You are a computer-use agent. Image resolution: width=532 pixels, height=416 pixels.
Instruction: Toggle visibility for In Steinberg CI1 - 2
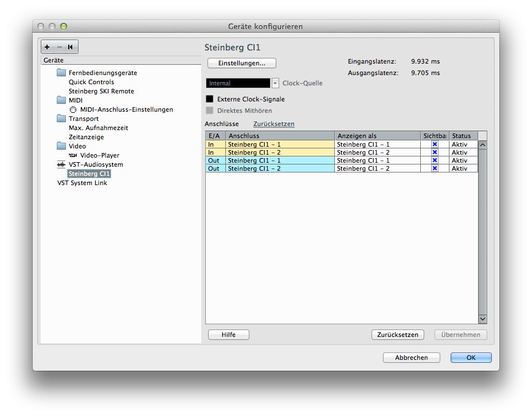click(x=435, y=152)
